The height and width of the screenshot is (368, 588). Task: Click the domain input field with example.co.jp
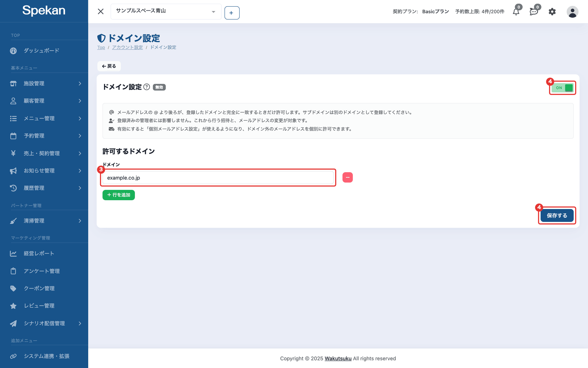click(218, 178)
